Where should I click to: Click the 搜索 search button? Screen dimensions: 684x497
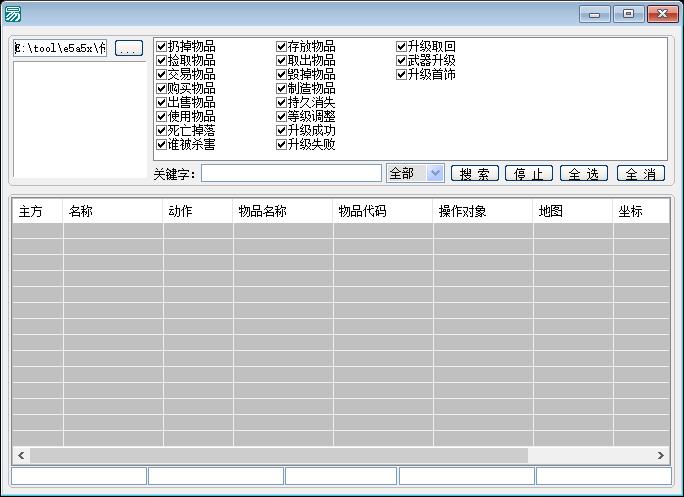(475, 174)
